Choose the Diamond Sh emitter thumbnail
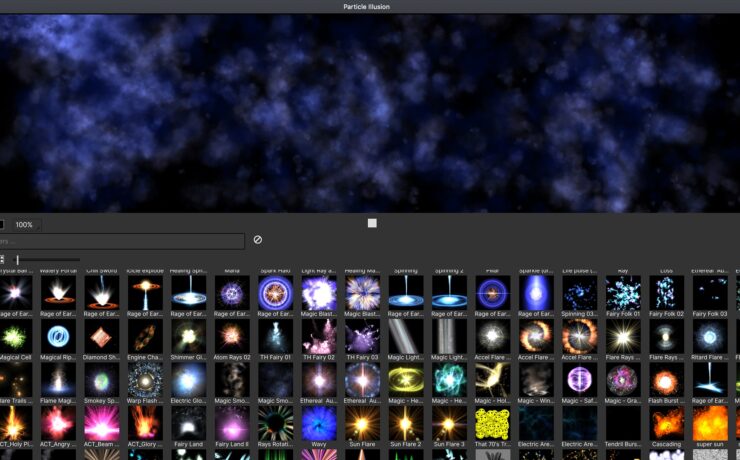This screenshot has width=740, height=460. [x=101, y=337]
